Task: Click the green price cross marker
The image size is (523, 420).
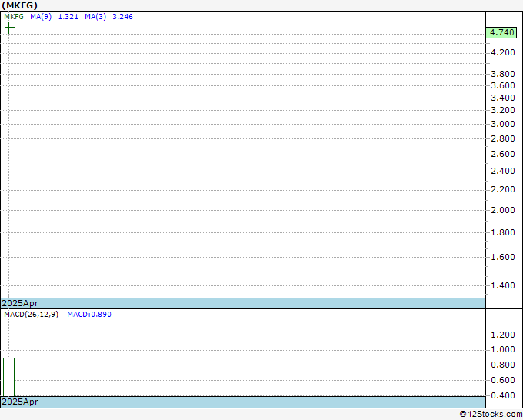Action: tap(9, 28)
